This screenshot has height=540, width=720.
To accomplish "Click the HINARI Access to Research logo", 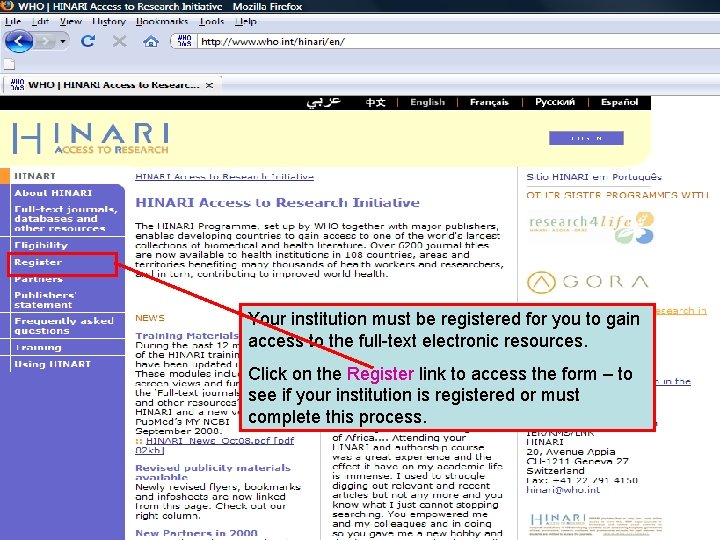I will pyautogui.click(x=90, y=138).
